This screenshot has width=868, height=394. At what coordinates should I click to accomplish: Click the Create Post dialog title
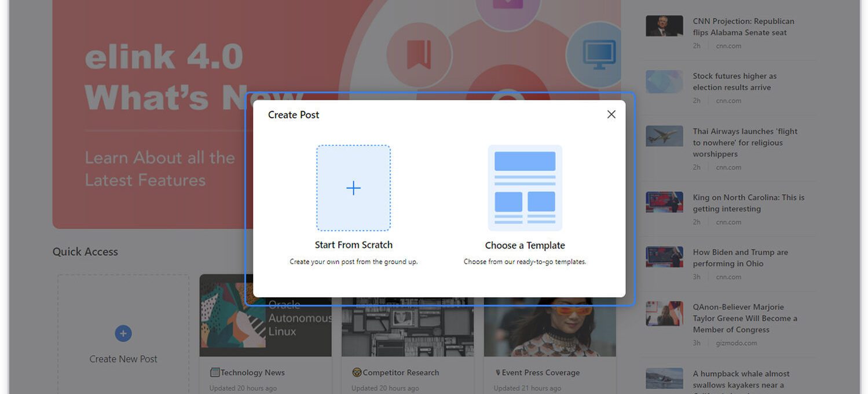(294, 115)
